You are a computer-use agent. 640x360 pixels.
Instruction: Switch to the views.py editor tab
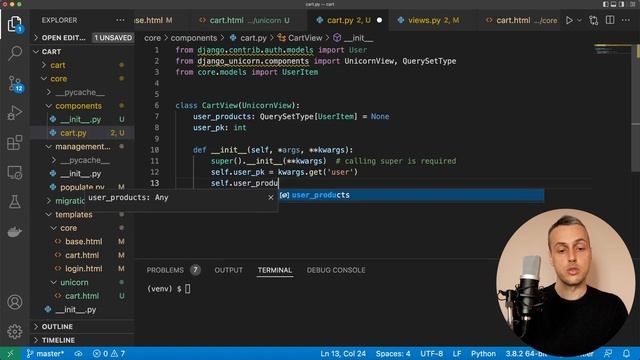[x=428, y=20]
